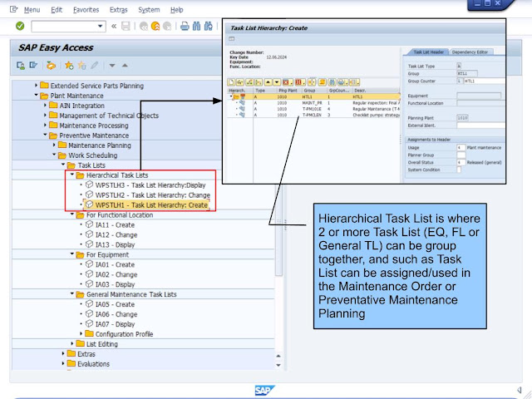Expand the Maintenance Processing folder

(x=45, y=125)
